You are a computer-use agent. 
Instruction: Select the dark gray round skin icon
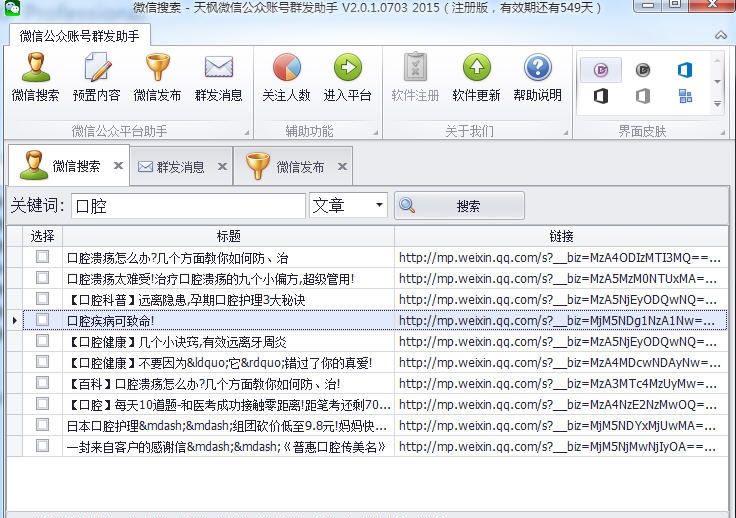[x=643, y=70]
